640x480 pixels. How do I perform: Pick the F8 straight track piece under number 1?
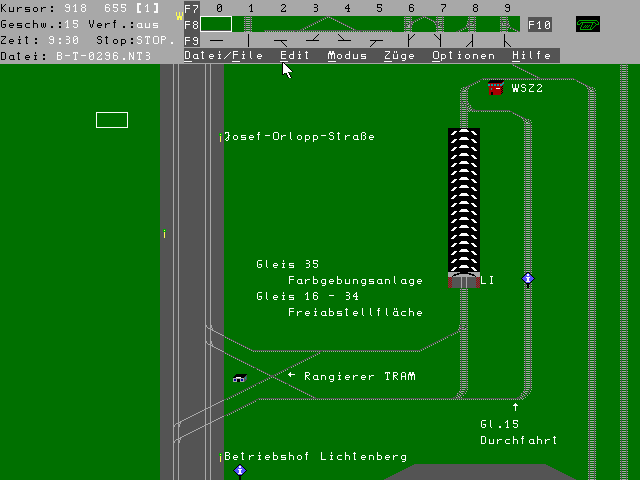click(x=250, y=24)
